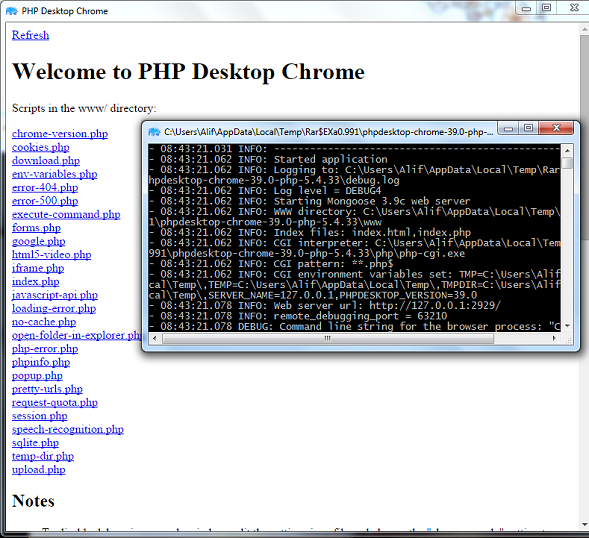Image resolution: width=589 pixels, height=538 pixels.
Task: Open google.php link
Action: coord(38,241)
